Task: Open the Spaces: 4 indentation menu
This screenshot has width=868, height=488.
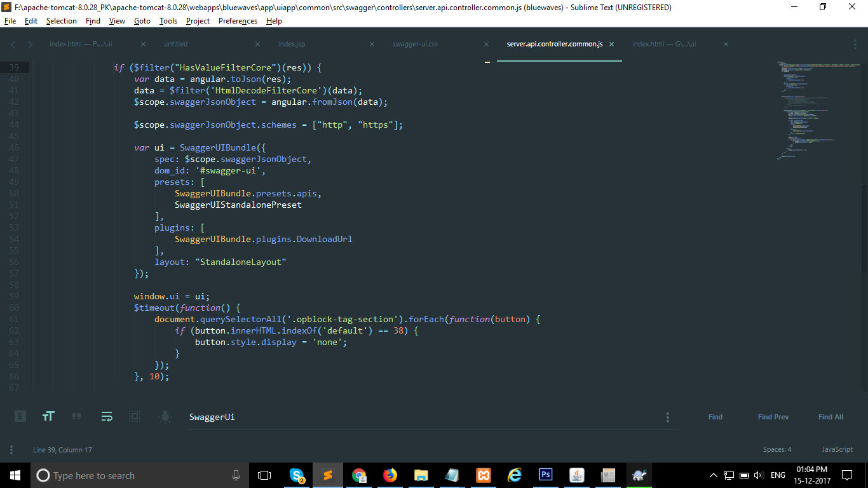Action: tap(776, 449)
